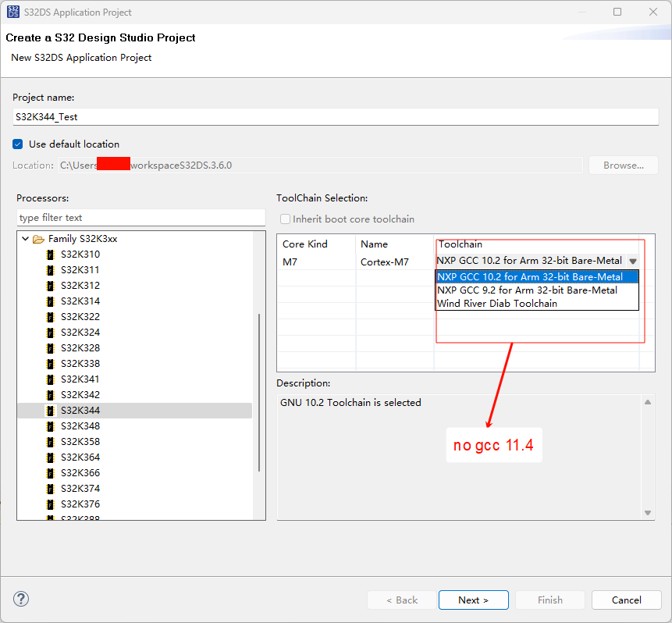This screenshot has width=672, height=623.
Task: Click the chip icon beside S32K338
Action: pos(51,364)
